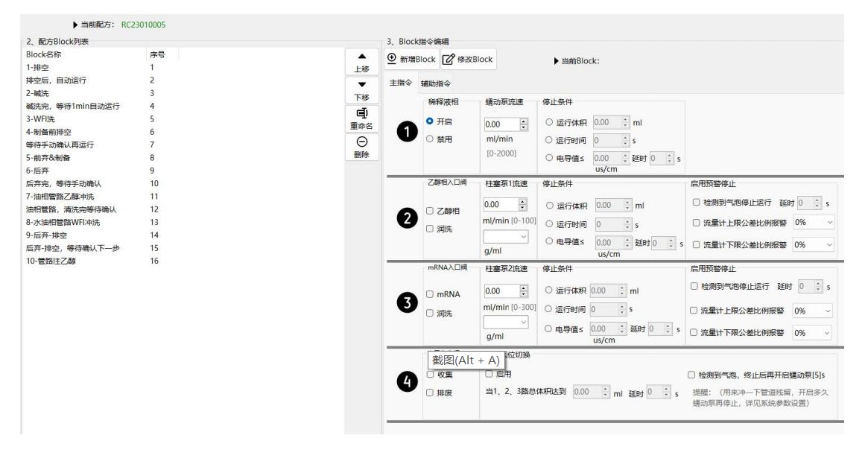Click the 上移 (move up) arrow icon
The height and width of the screenshot is (473, 868).
pos(362,57)
